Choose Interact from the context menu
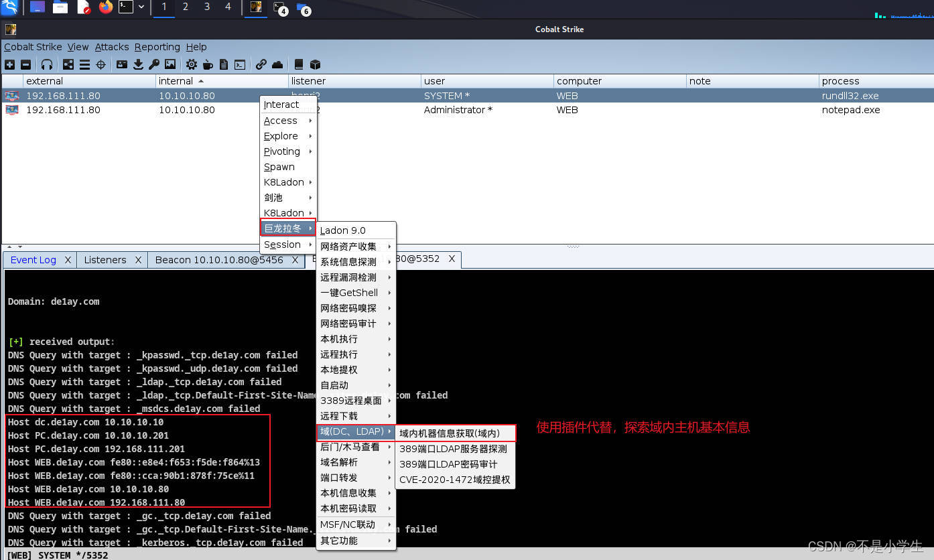This screenshot has width=934, height=560. [288, 104]
